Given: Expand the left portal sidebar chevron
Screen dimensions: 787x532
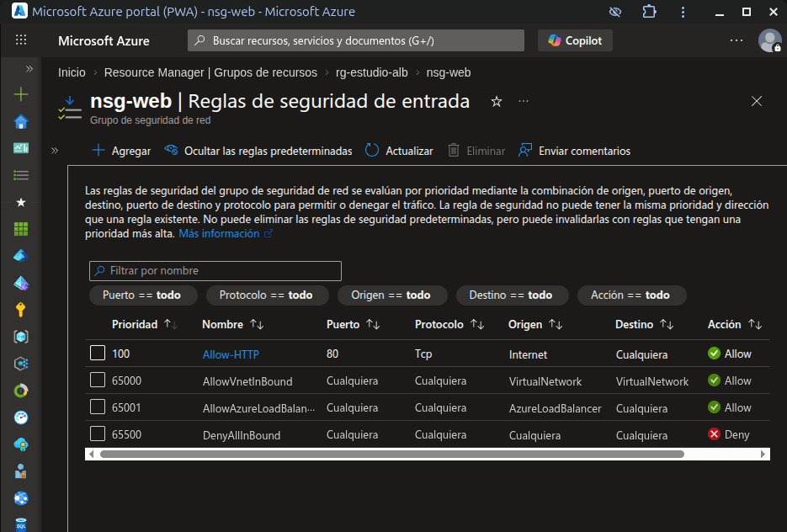Looking at the screenshot, I should [29, 68].
